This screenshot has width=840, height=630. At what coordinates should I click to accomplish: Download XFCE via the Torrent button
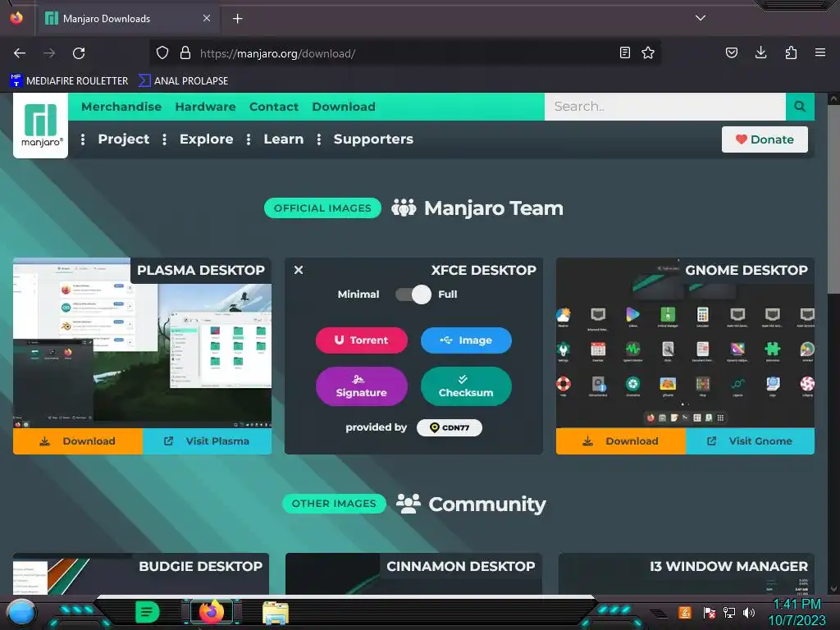pos(362,340)
